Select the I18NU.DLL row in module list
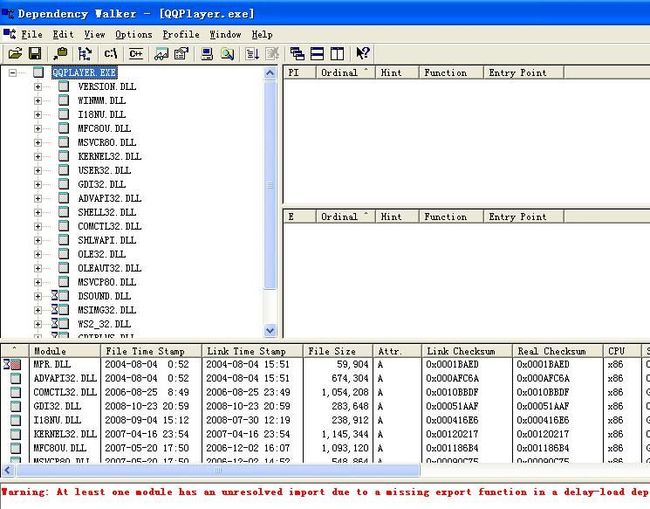 click(325, 420)
